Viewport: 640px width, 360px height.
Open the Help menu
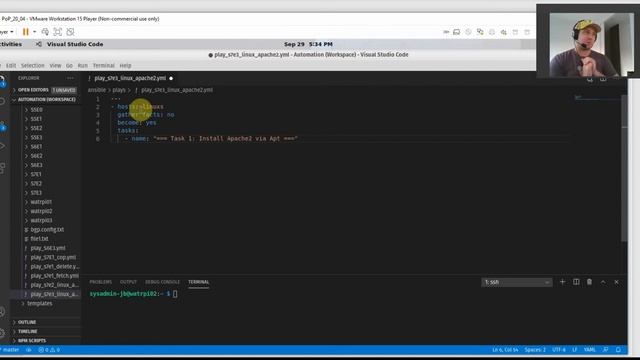pos(125,65)
